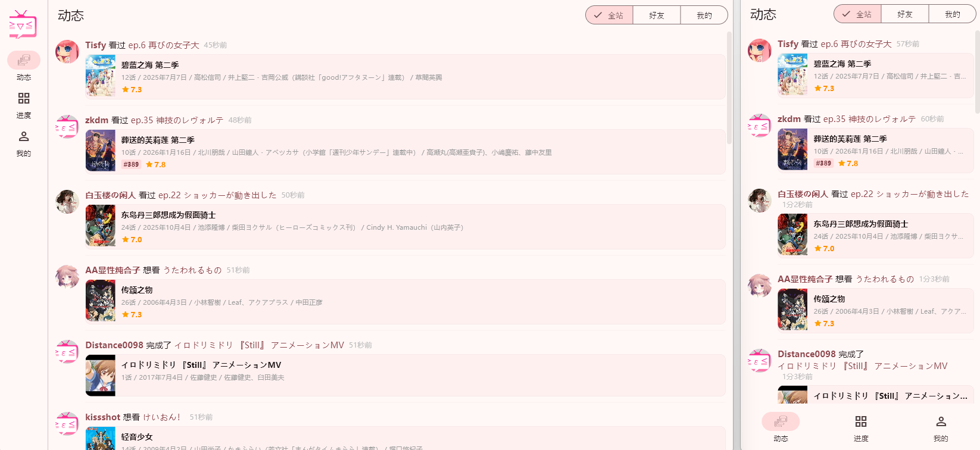Click the Bangumi TV logo icon
Viewport: 980px width, 450px height.
pos(23,25)
